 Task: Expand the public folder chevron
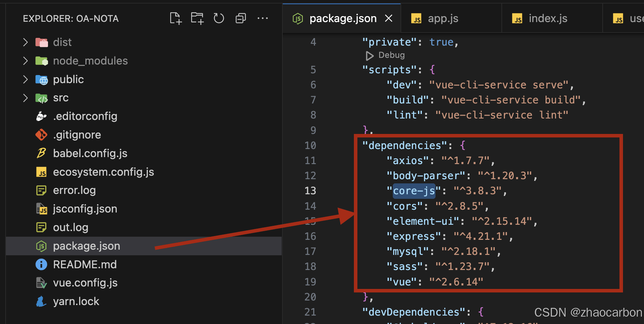click(x=25, y=80)
